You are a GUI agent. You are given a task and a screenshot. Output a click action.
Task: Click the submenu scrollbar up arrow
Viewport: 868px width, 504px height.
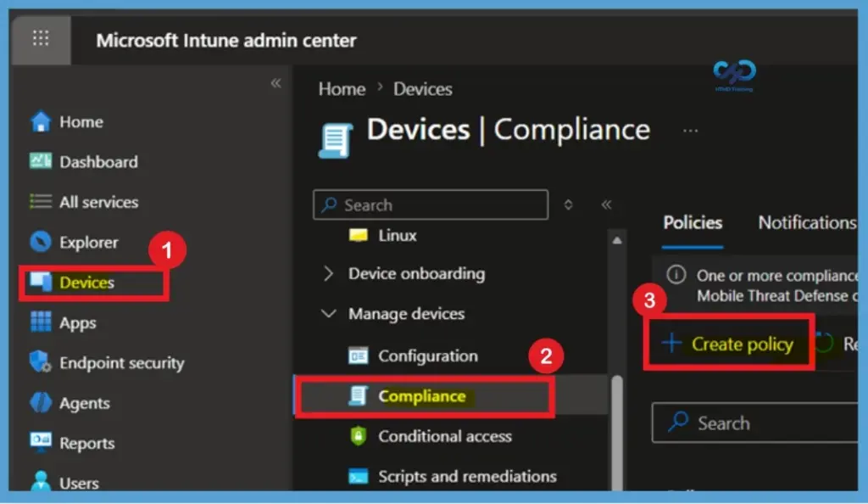tap(617, 240)
